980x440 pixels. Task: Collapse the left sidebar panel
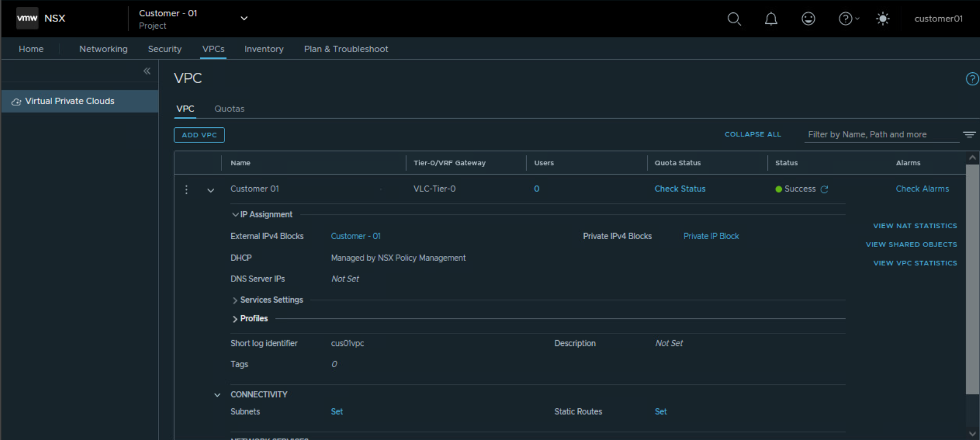click(147, 71)
